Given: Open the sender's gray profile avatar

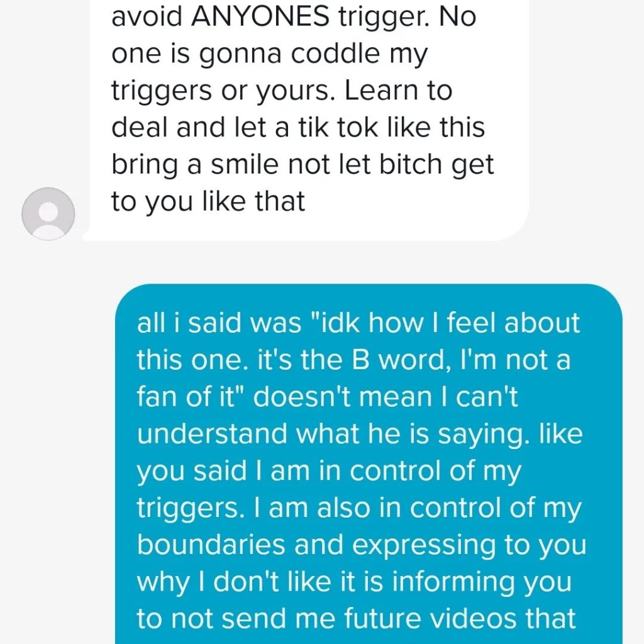Looking at the screenshot, I should coord(48,214).
